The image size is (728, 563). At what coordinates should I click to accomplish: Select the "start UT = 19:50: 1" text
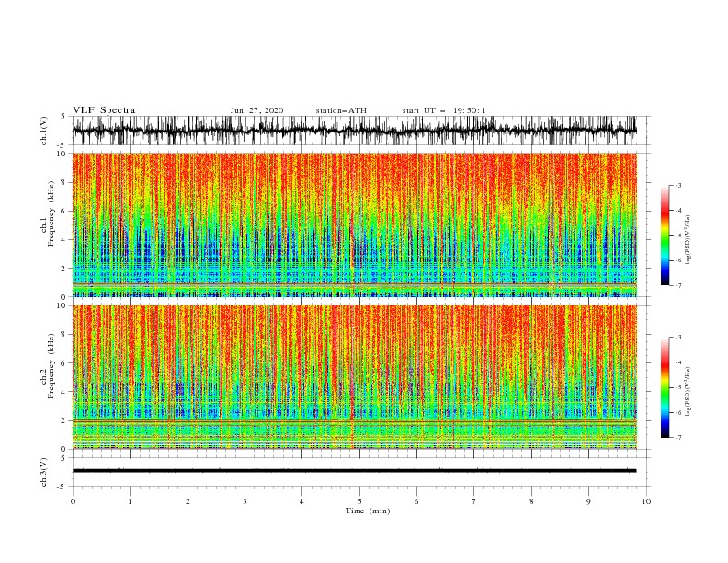click(444, 110)
